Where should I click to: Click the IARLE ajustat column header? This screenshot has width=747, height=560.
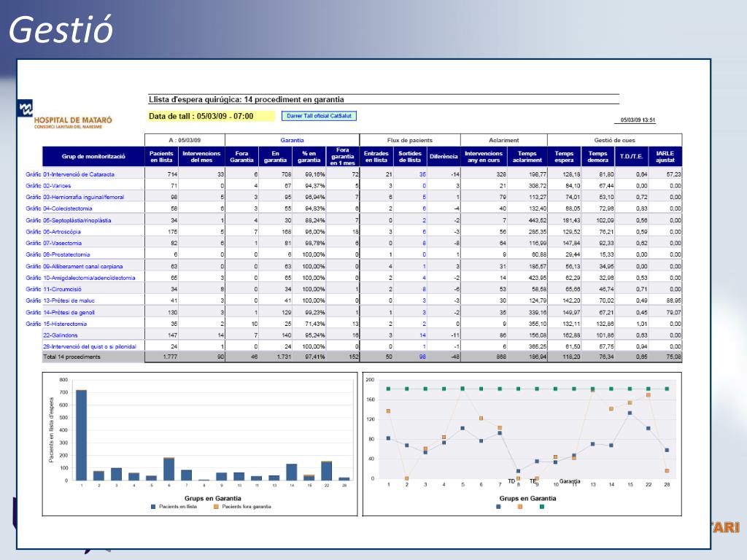[665, 157]
